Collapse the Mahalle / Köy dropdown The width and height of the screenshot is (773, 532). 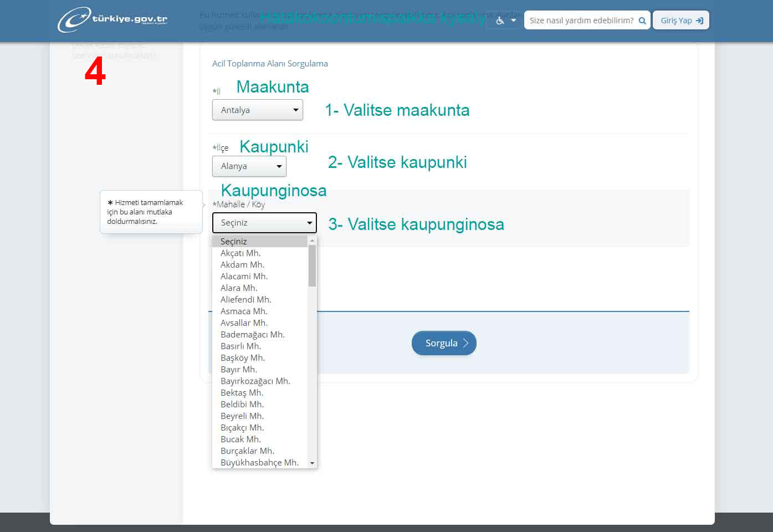click(264, 223)
